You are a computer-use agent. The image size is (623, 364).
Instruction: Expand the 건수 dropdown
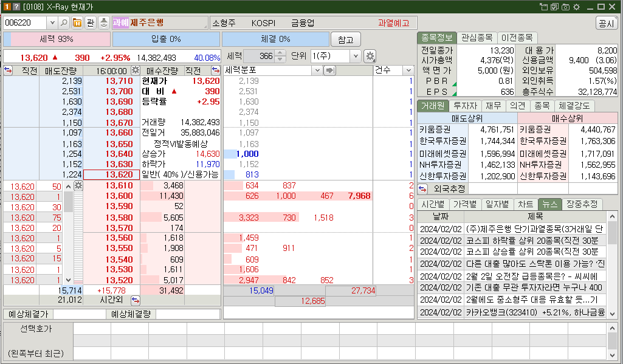point(408,70)
